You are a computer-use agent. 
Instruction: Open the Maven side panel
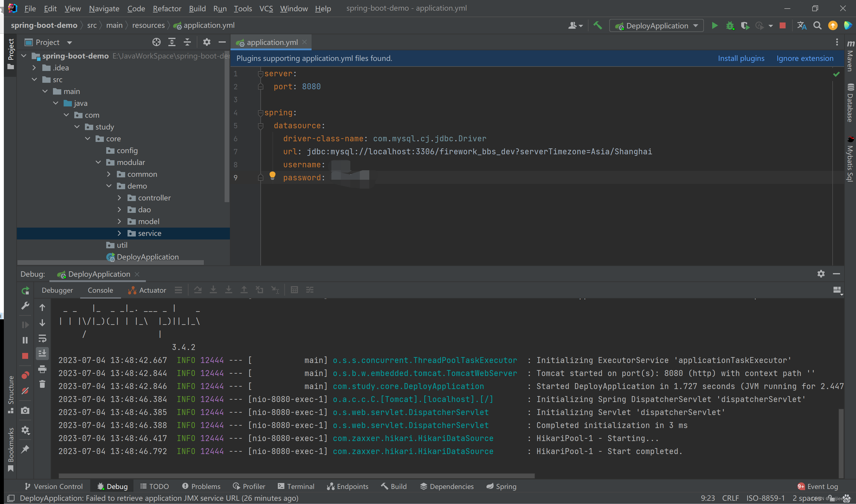coord(850,56)
